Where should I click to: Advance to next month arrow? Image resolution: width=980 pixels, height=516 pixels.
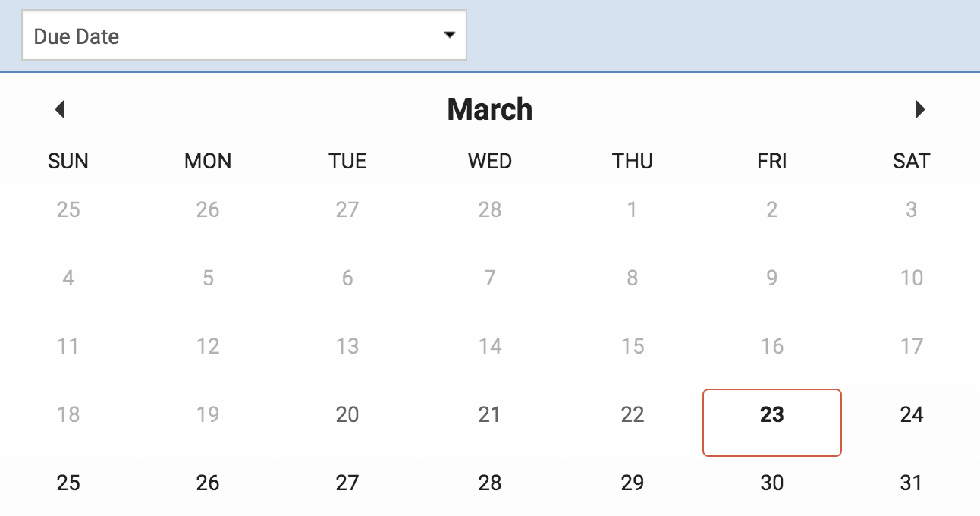(x=920, y=110)
